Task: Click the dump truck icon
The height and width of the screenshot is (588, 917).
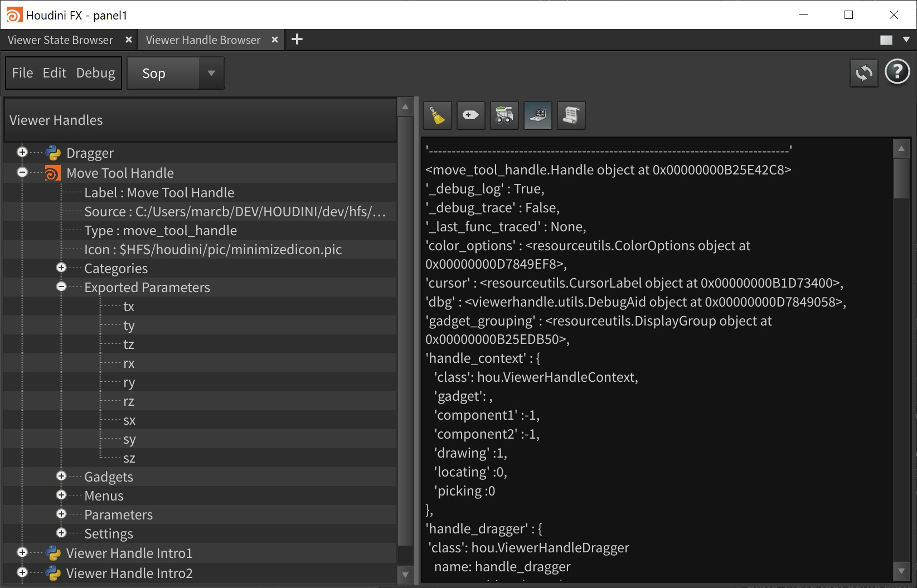Action: click(504, 115)
